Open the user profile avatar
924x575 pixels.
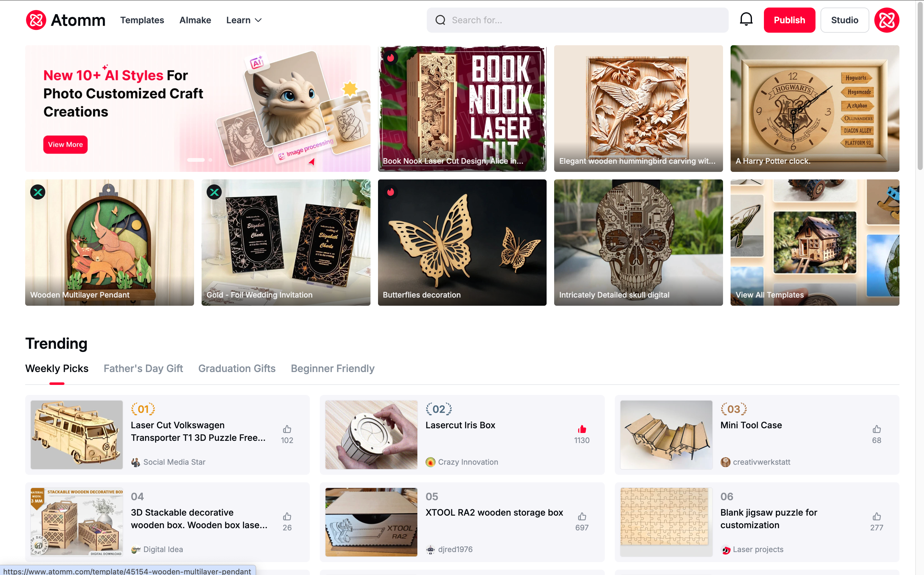point(887,20)
